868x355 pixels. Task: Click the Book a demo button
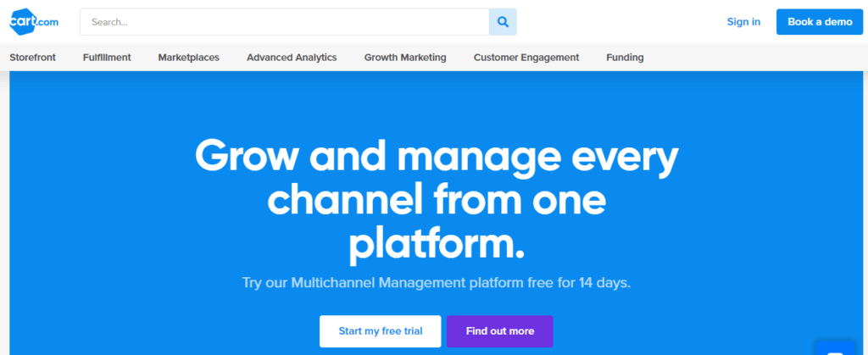point(820,22)
